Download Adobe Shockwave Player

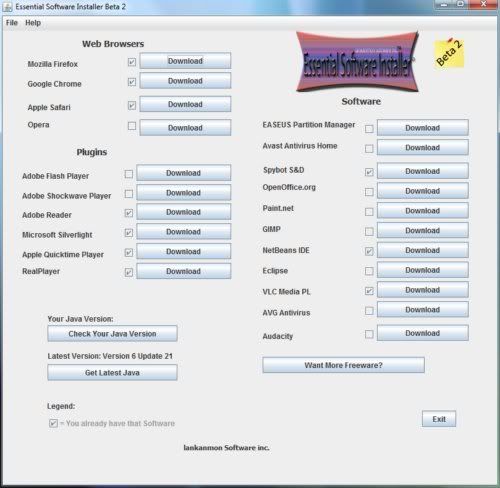[x=183, y=192]
